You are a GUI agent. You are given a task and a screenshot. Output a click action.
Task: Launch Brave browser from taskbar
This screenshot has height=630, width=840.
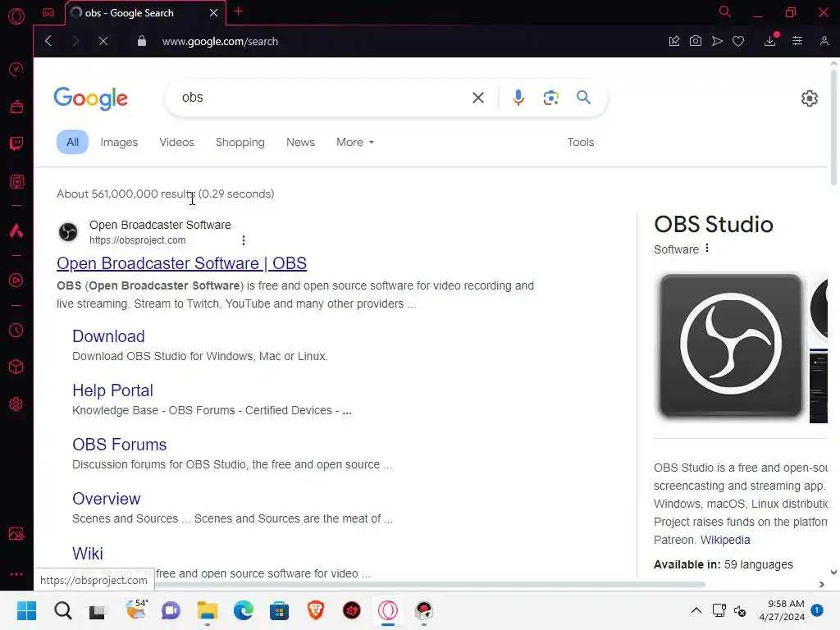(316, 610)
